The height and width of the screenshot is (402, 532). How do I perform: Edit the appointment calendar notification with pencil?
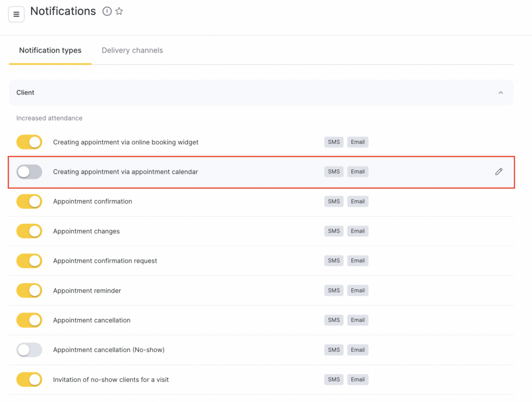(499, 171)
